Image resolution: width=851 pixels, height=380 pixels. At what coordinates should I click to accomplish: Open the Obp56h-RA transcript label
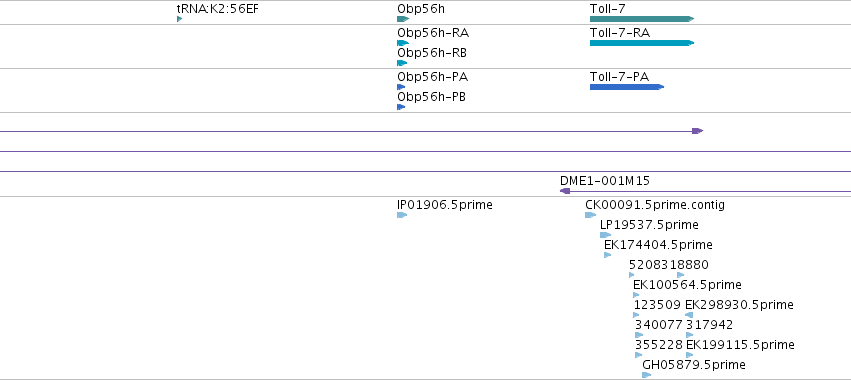point(433,33)
